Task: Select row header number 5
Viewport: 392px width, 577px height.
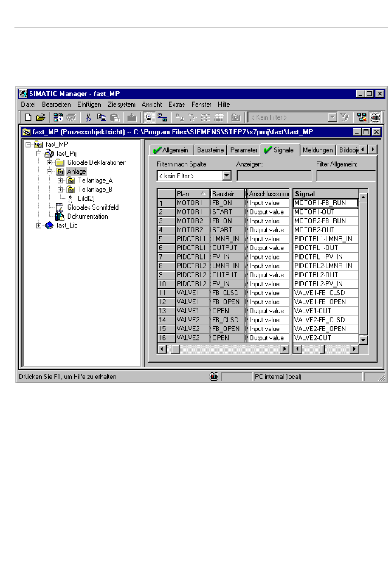Action: coord(166,239)
